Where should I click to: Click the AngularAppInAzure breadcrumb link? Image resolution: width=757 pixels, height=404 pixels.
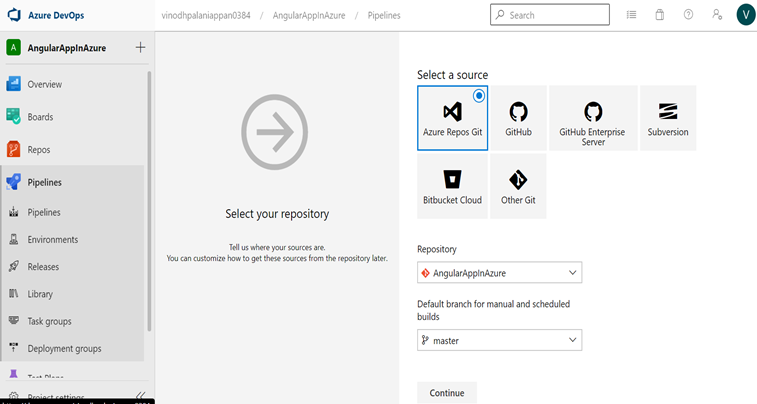(309, 16)
